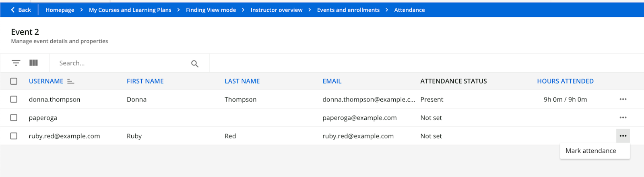Click the three-dot menu for ruby.red row
The width and height of the screenshot is (644, 177).
623,136
